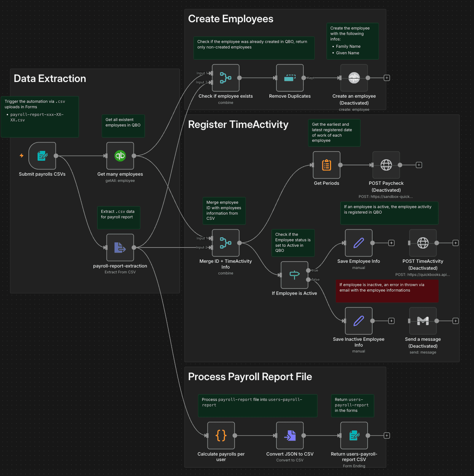Click the plus after Save Inactive Employee Info
Screen dimensions: 474x476
(x=391, y=321)
